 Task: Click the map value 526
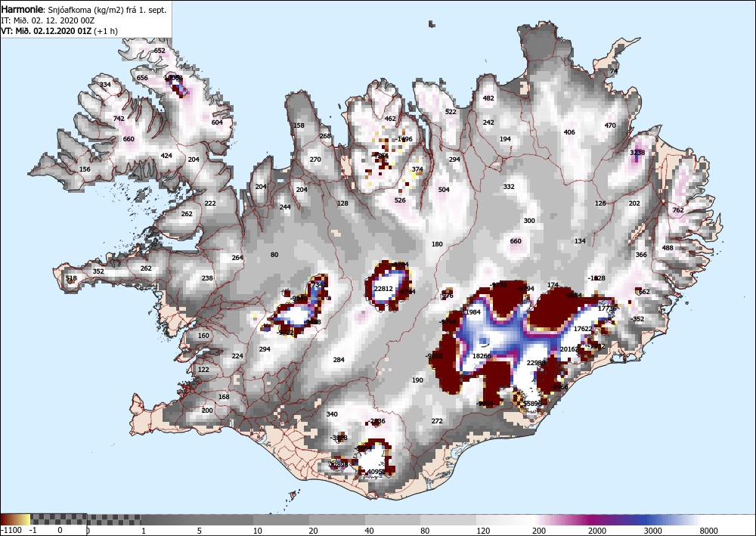coord(400,200)
